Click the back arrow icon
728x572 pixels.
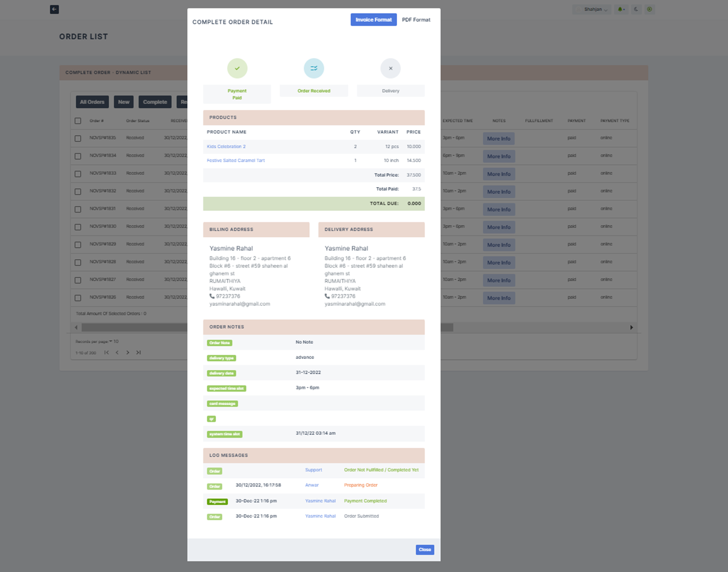pyautogui.click(x=54, y=9)
